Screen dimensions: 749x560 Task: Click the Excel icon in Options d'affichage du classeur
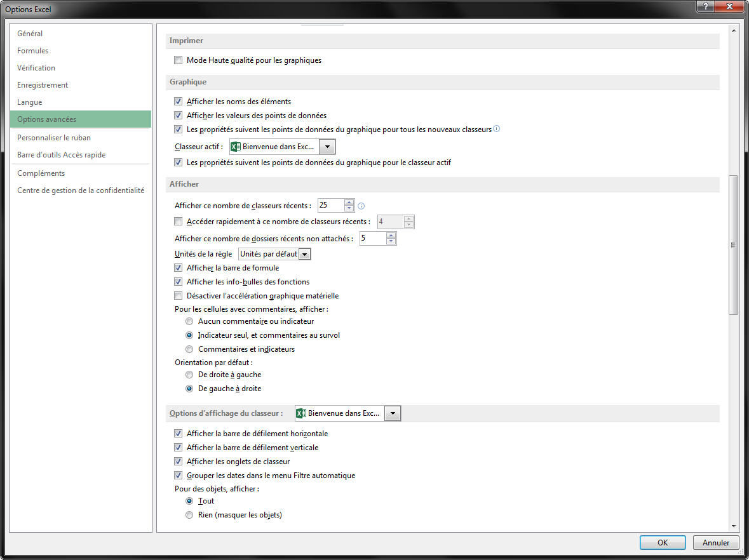pos(300,413)
